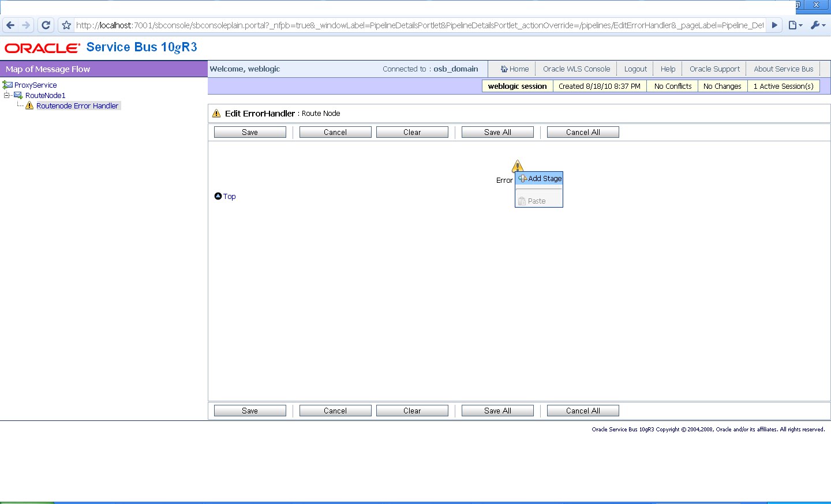This screenshot has height=504, width=831.
Task: Click the Error label in the canvas
Action: (504, 180)
